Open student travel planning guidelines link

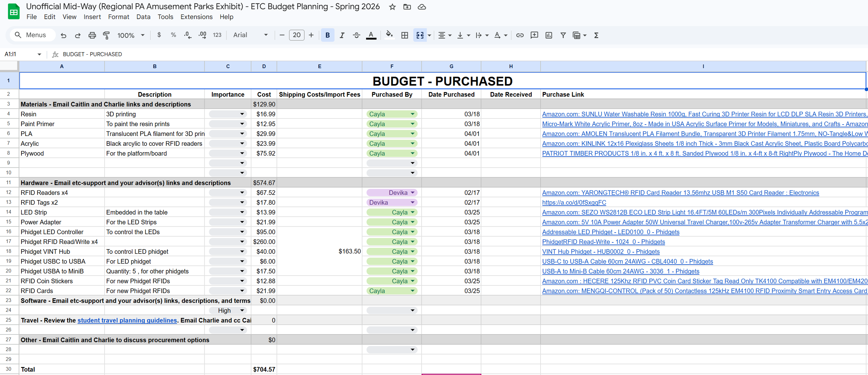tap(127, 320)
